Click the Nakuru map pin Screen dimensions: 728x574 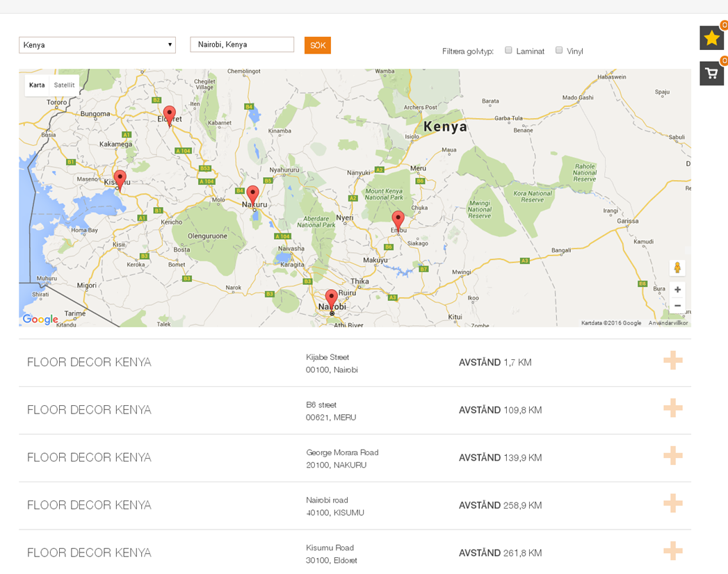click(x=252, y=195)
